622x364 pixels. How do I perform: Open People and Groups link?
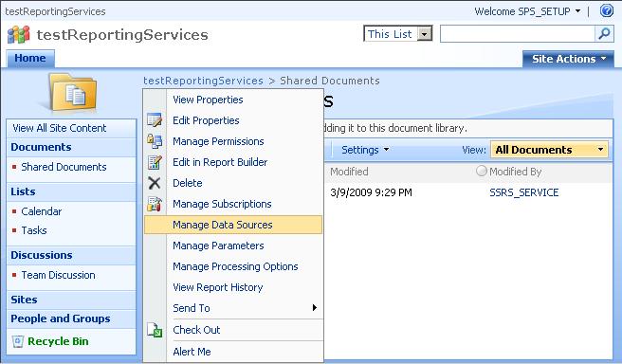click(61, 318)
